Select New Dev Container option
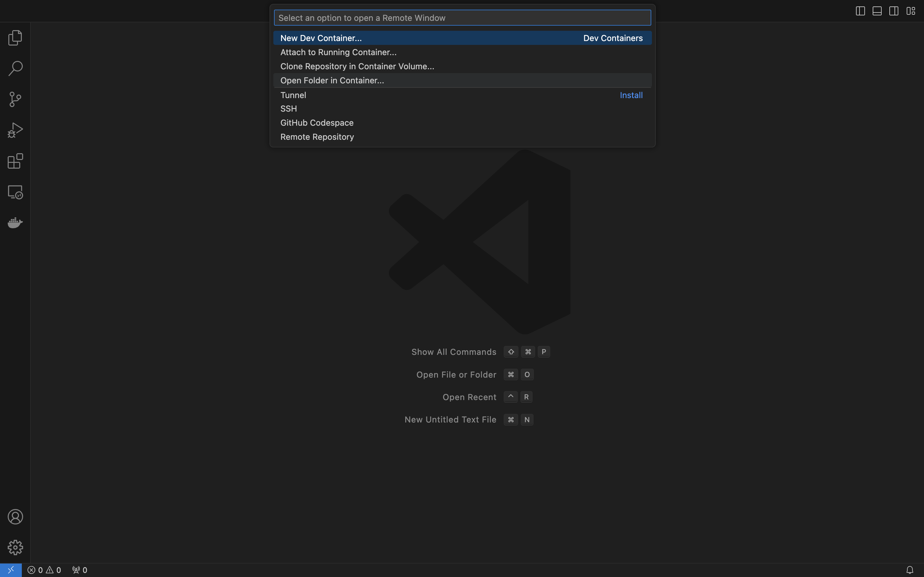Screen dimensions: 924x577 pyautogui.click(x=321, y=38)
